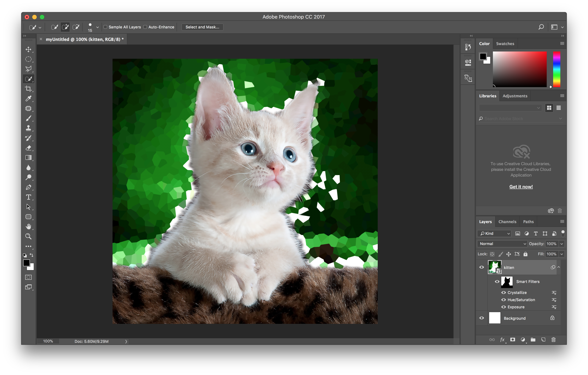The width and height of the screenshot is (588, 375).
Task: Click the Select and Mask button
Action: pyautogui.click(x=202, y=27)
